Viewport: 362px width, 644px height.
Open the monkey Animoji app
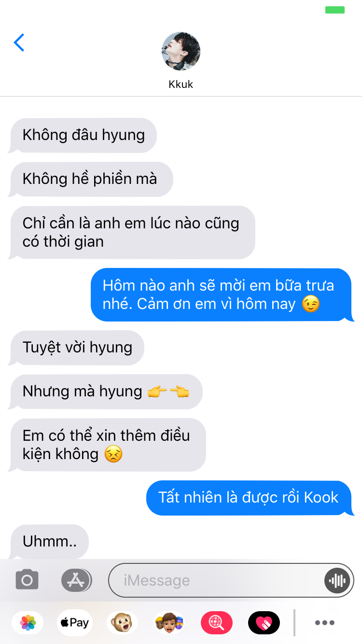click(122, 623)
